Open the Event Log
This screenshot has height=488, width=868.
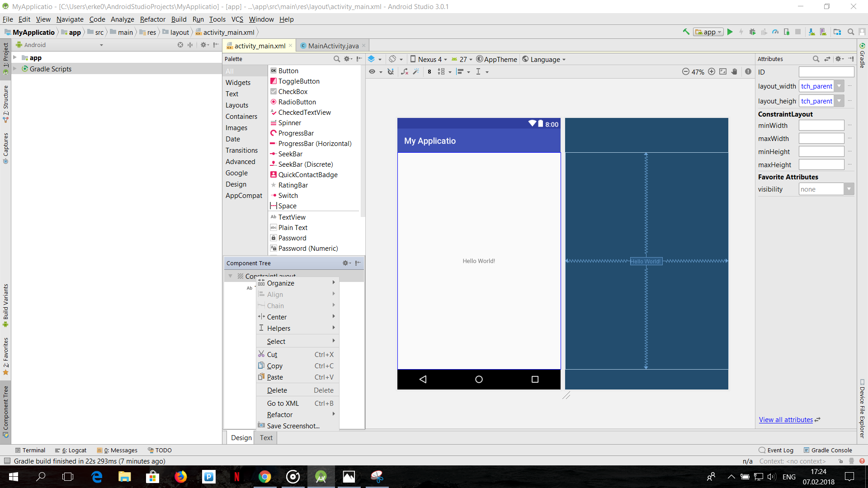tap(776, 450)
